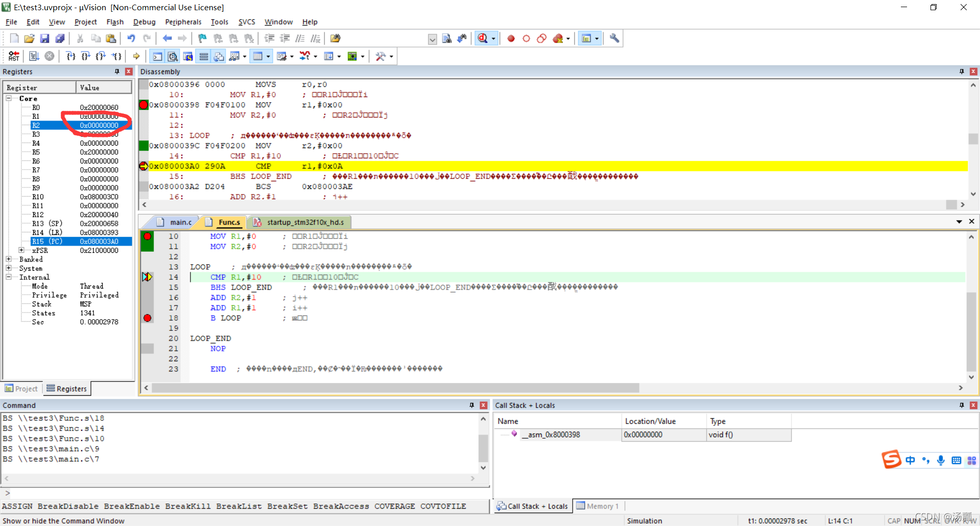Viewport: 980px width, 526px height.
Task: Toggle the Call Stack Window toolbar button
Action: point(219,56)
